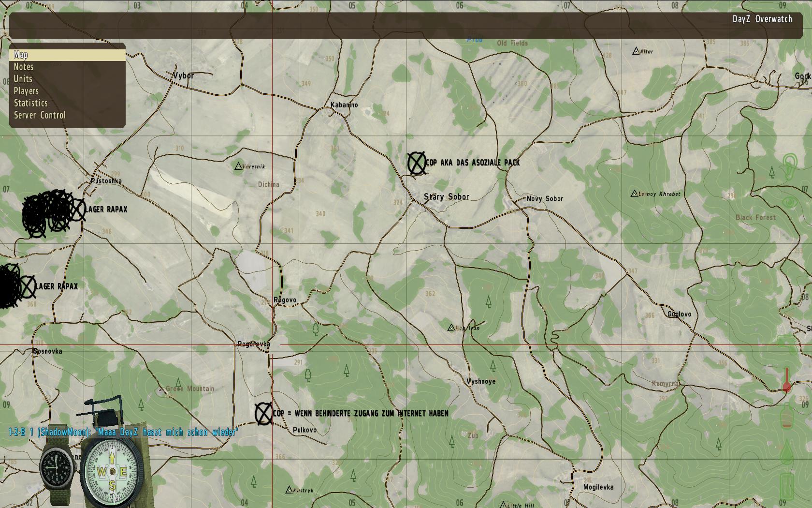812x508 pixels.
Task: Click the Rogovo town label
Action: 285,300
